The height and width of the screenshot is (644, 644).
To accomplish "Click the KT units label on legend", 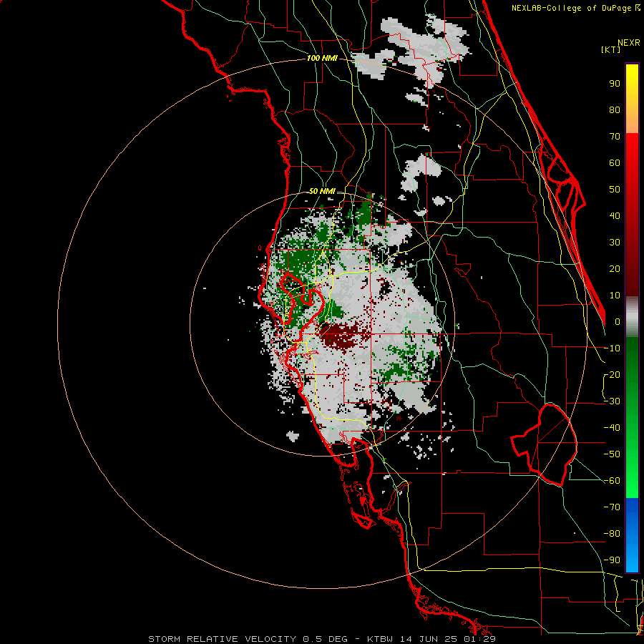I will click(611, 49).
